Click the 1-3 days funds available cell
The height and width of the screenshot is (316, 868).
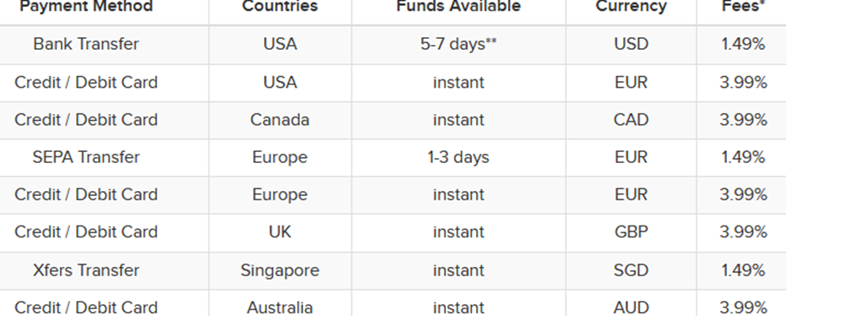(458, 157)
